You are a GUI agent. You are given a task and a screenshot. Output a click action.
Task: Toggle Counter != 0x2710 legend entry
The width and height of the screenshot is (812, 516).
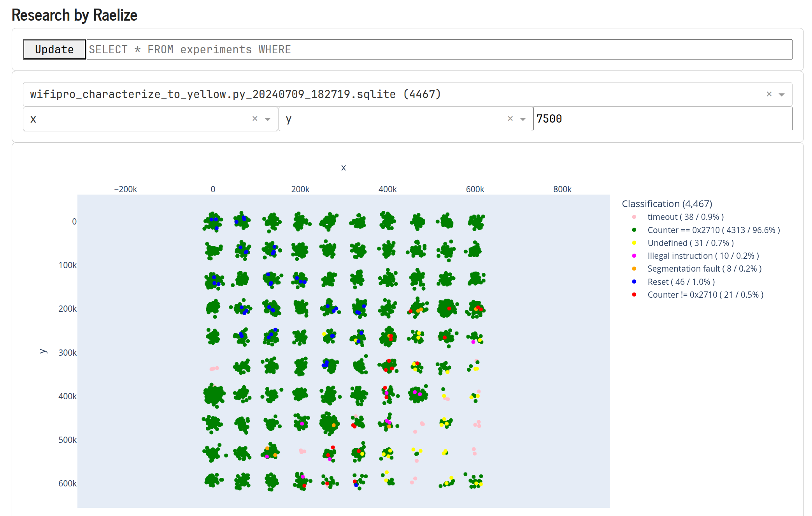[705, 295]
